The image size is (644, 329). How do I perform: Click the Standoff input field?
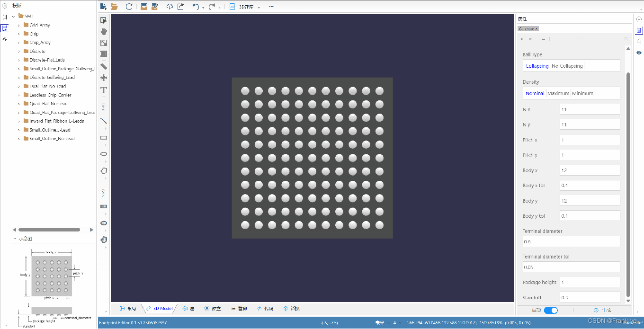tap(590, 297)
